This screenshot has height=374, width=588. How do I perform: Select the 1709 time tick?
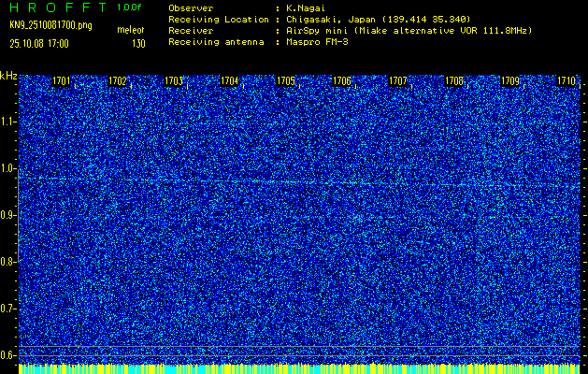click(510, 81)
